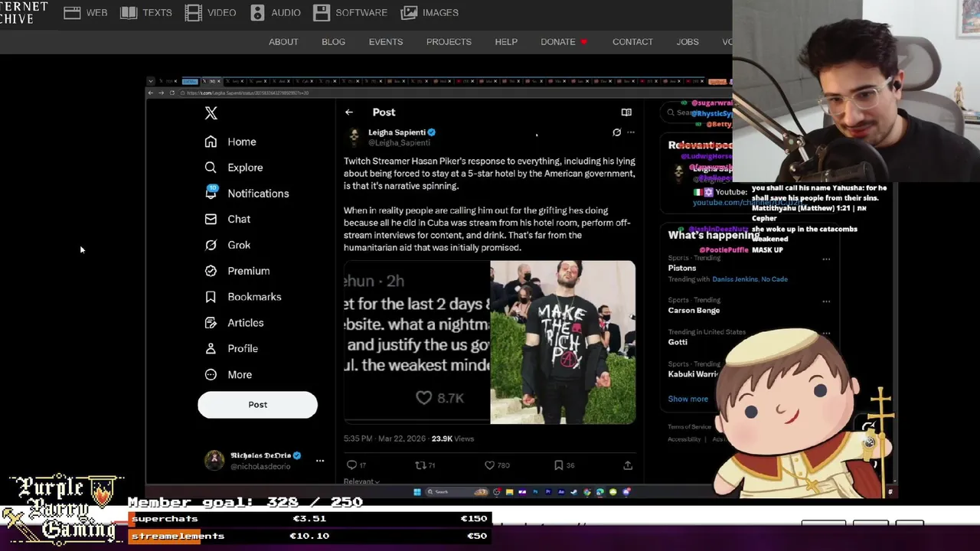Open Grok in X sidebar

coord(227,245)
